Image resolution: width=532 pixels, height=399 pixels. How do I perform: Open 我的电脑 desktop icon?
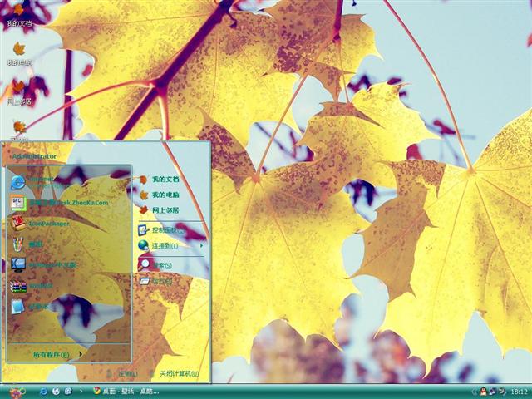19,54
